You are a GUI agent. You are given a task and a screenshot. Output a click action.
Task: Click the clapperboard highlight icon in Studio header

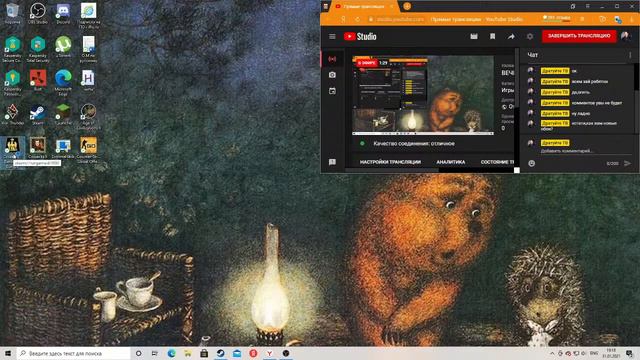click(474, 36)
